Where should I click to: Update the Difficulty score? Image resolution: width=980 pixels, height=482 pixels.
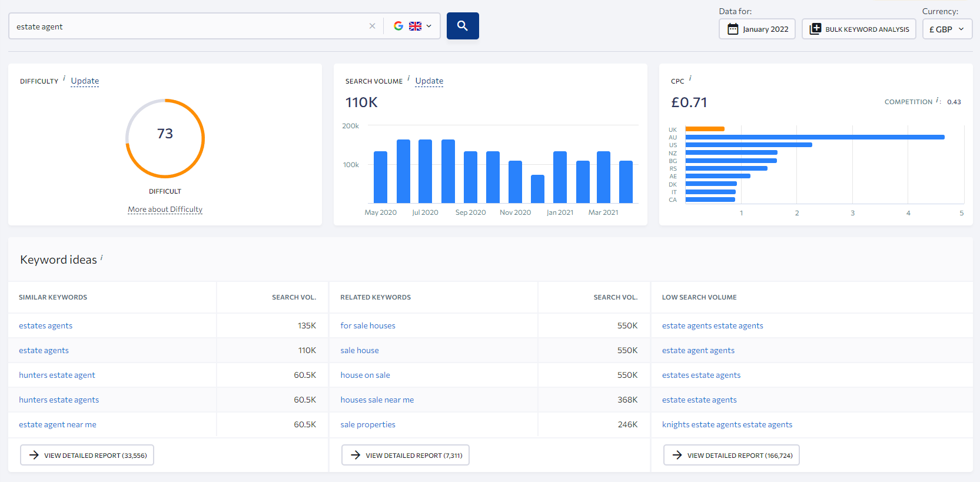(85, 81)
